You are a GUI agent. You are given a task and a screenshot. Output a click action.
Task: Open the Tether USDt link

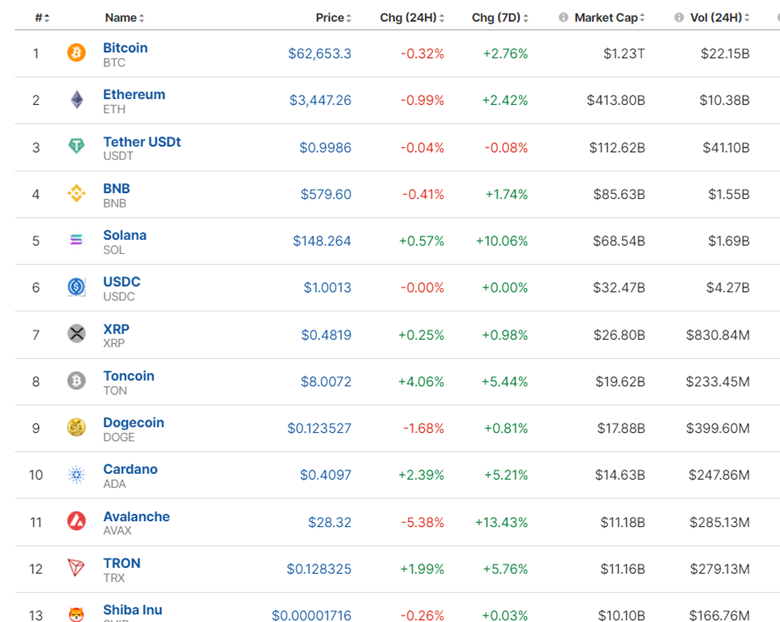click(x=142, y=142)
